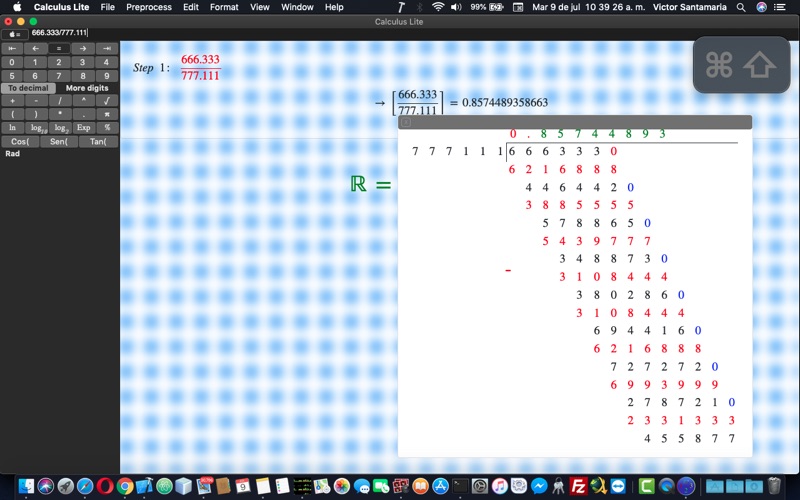
Task: Open the Edit menu
Action: (x=191, y=7)
